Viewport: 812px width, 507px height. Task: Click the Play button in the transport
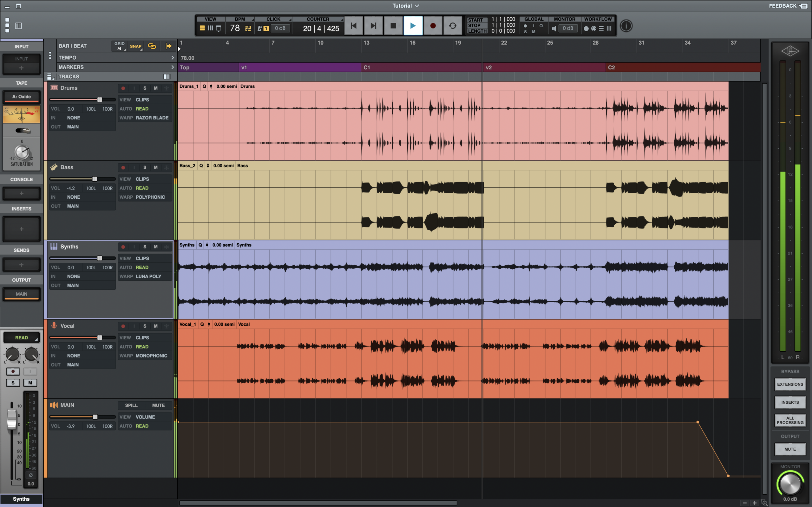(x=413, y=26)
